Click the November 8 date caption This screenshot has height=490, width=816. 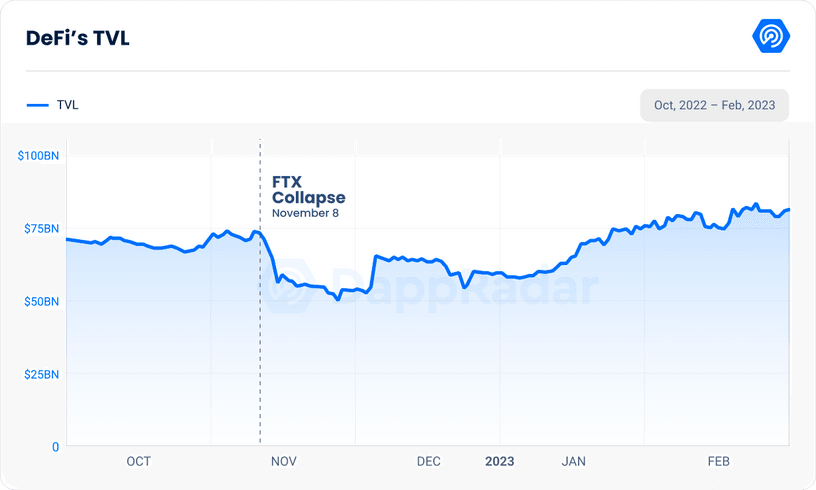tap(305, 213)
